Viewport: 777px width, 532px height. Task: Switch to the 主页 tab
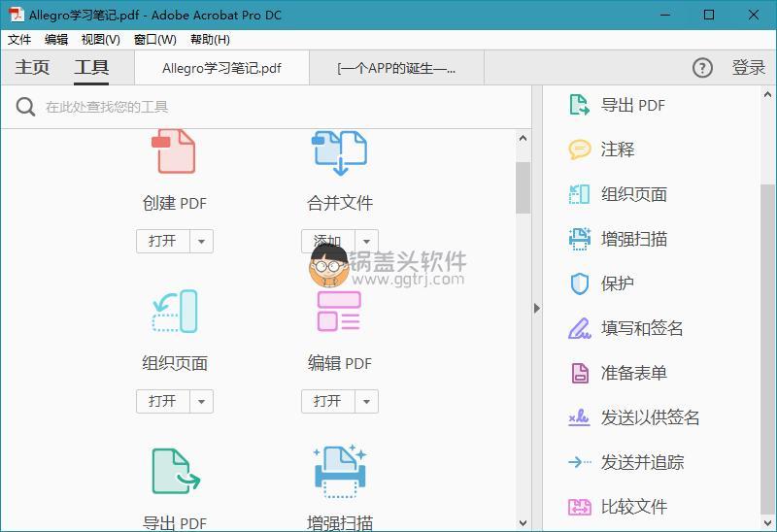coord(32,67)
